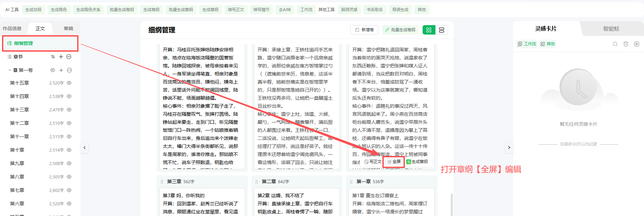Switch to the list layout view icon
Viewport: 644px width, 216px height.
click(x=441, y=30)
